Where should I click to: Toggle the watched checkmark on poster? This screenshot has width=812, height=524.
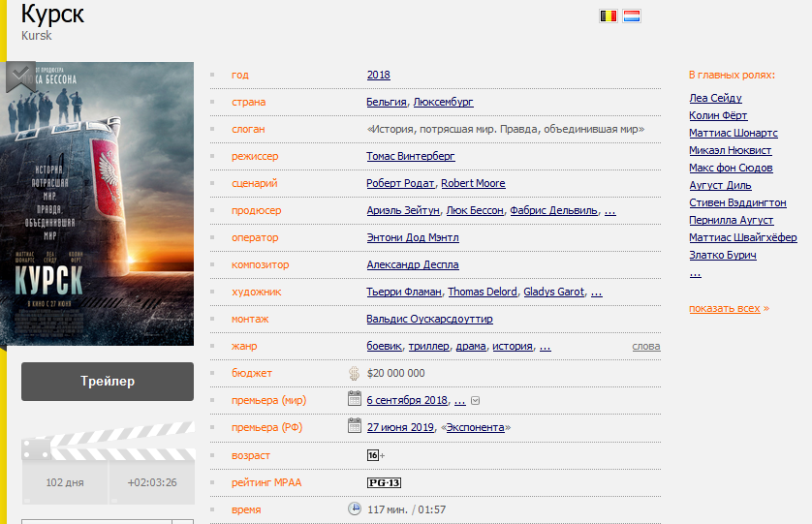pos(20,76)
